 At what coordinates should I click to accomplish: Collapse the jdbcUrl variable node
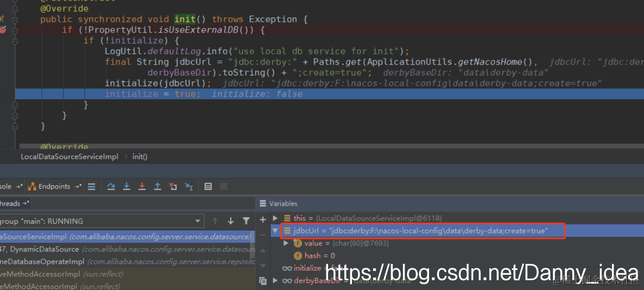275,231
